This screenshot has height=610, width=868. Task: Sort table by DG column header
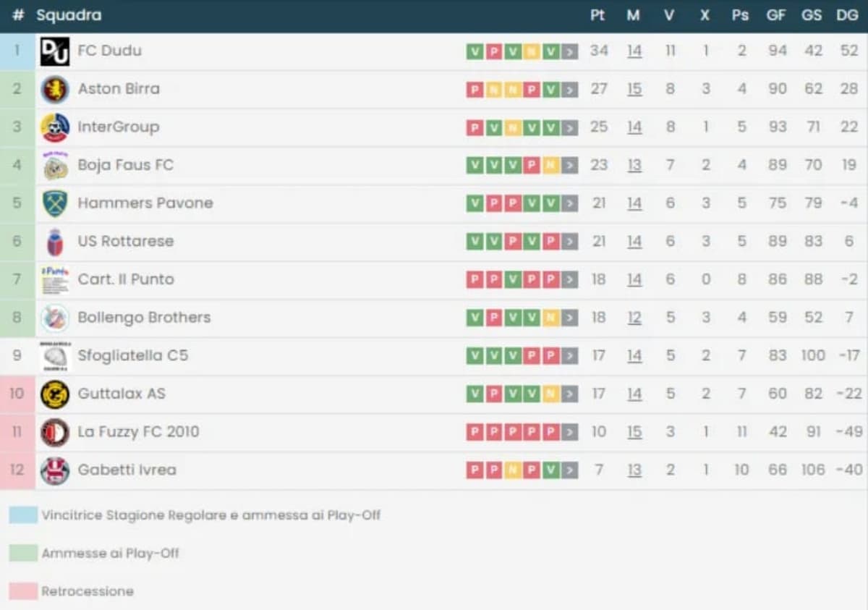pos(847,15)
